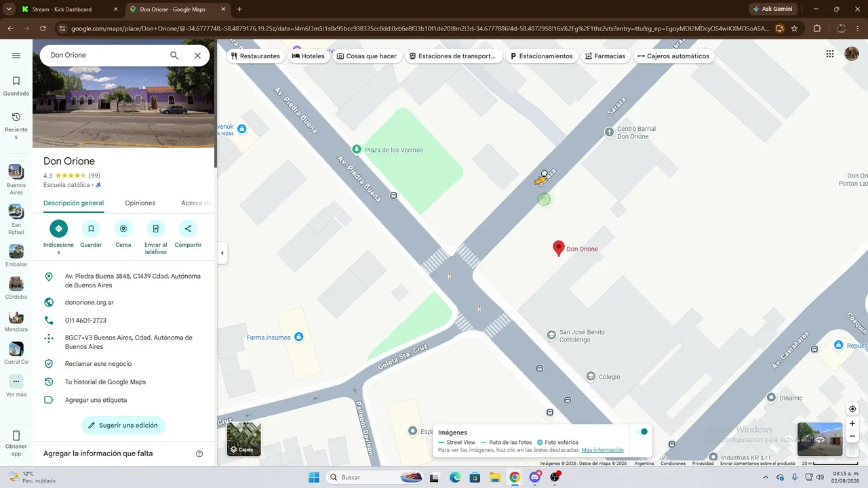Select Cosas que hacer chip
868x488 pixels.
pos(367,56)
